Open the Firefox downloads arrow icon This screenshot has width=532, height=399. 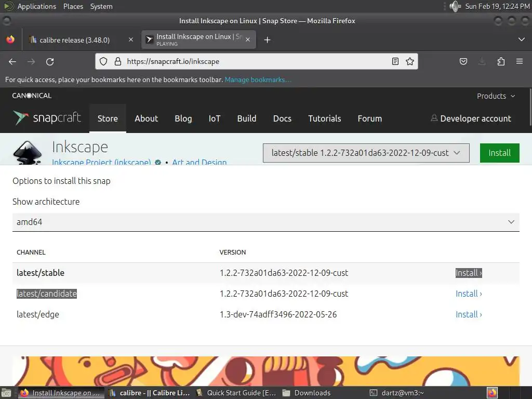pos(482,61)
